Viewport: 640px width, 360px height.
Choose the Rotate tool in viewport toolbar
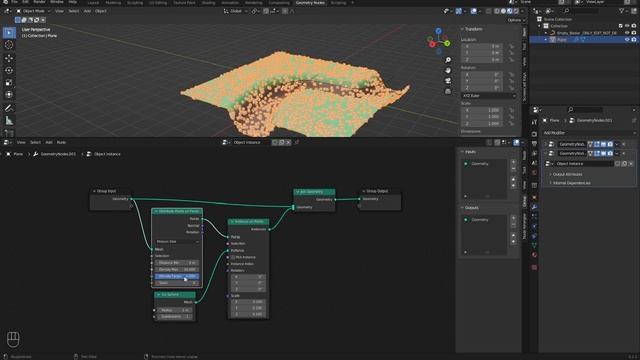click(x=9, y=70)
